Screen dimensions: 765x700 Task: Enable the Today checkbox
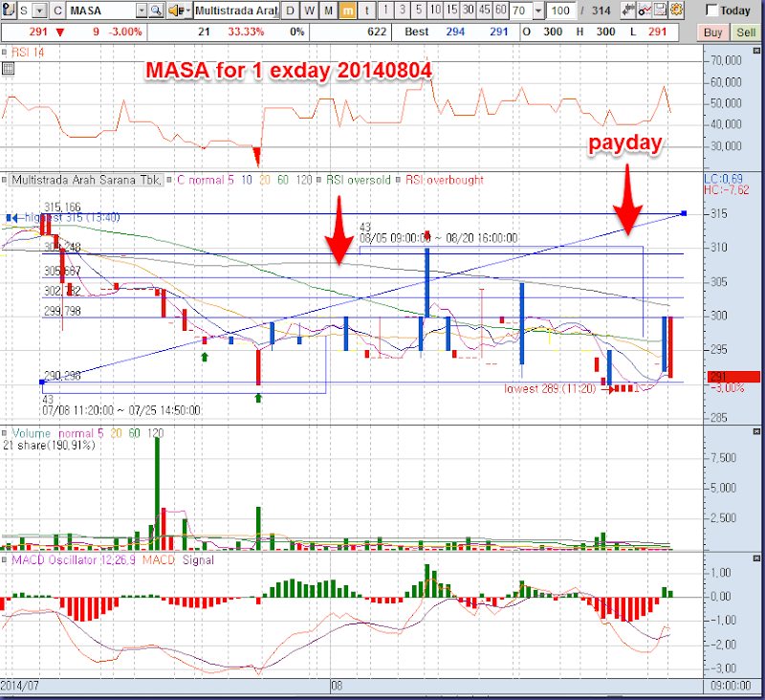click(711, 11)
